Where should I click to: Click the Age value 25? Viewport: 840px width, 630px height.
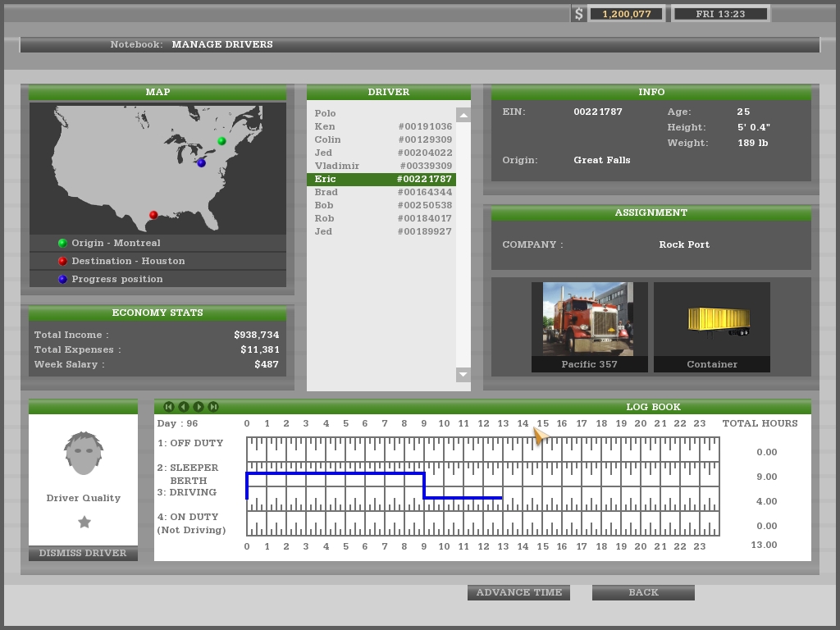tap(743, 112)
